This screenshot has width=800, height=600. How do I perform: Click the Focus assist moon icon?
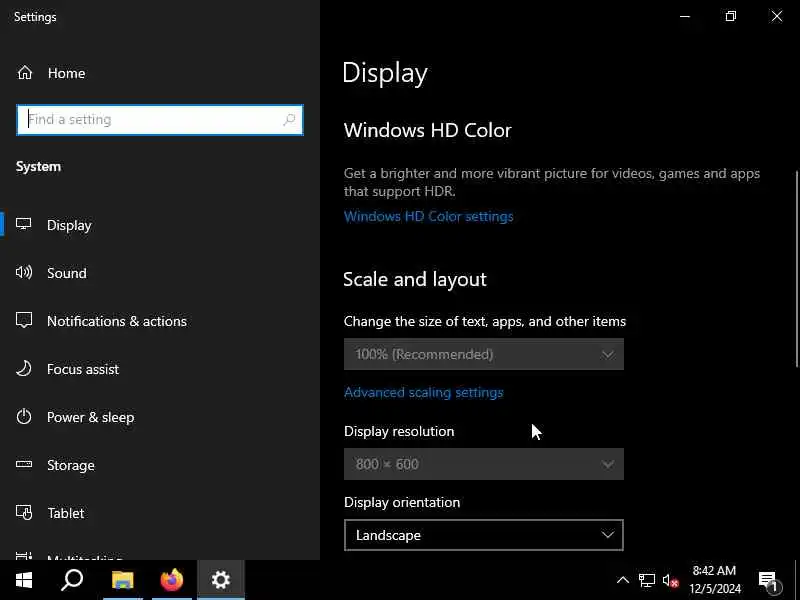coord(23,368)
